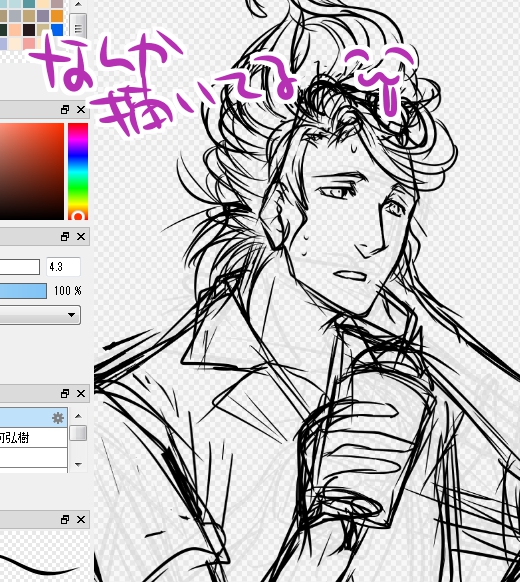Choose the gray swatch below pale aqua
The width and height of the screenshot is (520, 582).
pos(15,16)
